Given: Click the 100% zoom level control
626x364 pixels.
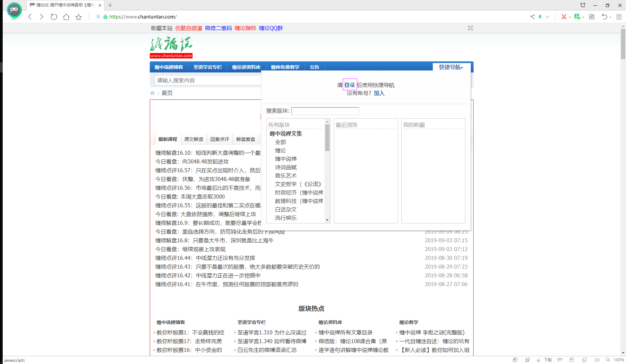Looking at the screenshot, I should 618,360.
